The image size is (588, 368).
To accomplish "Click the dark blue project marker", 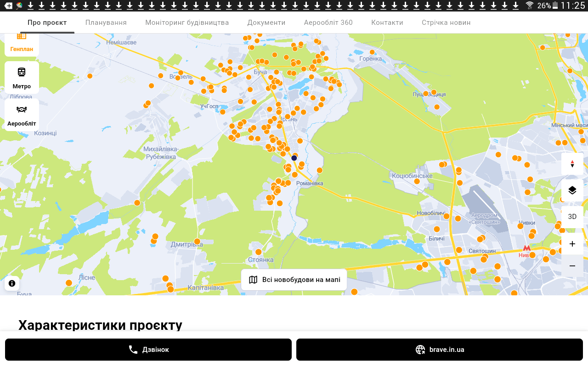I will coord(294,158).
